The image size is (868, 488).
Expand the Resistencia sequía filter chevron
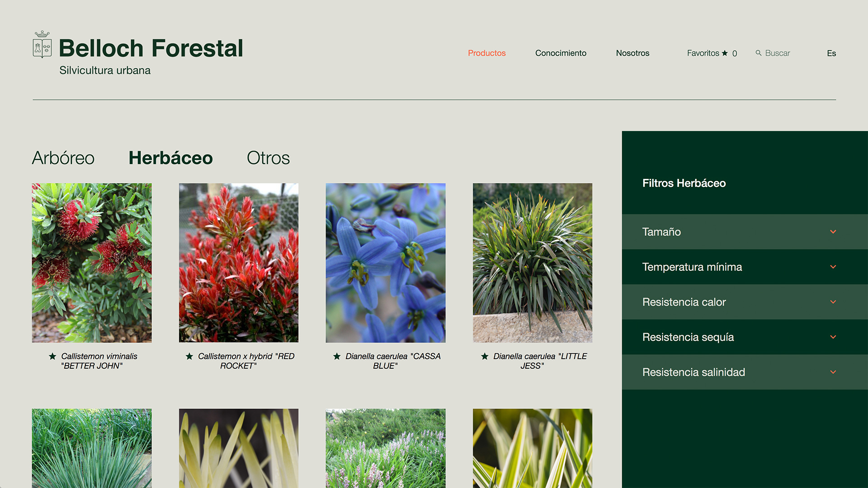point(833,337)
